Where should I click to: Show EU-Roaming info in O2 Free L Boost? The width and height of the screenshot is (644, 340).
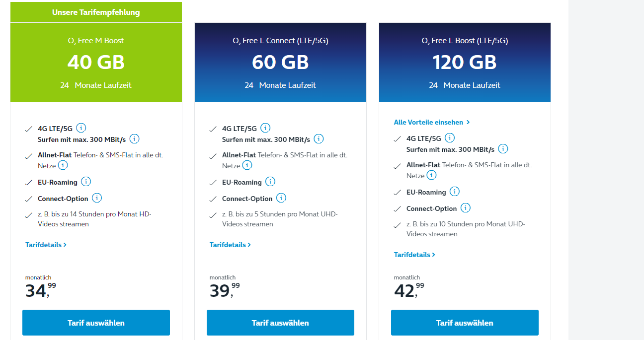coord(454,192)
